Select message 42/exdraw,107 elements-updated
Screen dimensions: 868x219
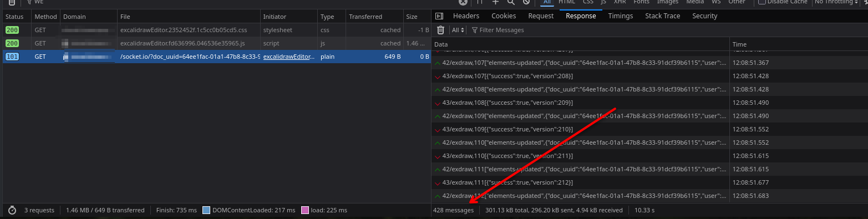(x=580, y=63)
